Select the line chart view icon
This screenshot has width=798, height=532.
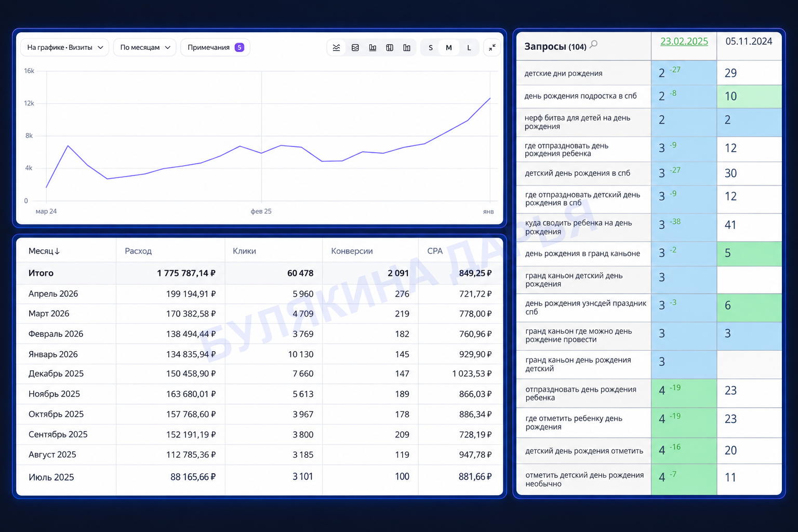click(x=337, y=47)
